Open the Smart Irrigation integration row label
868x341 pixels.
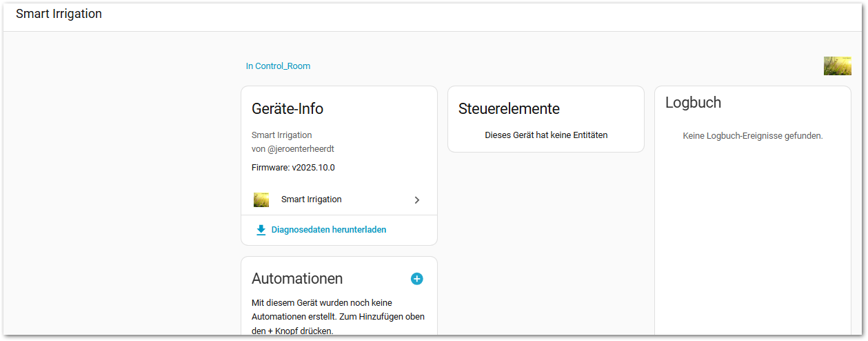[x=311, y=199]
